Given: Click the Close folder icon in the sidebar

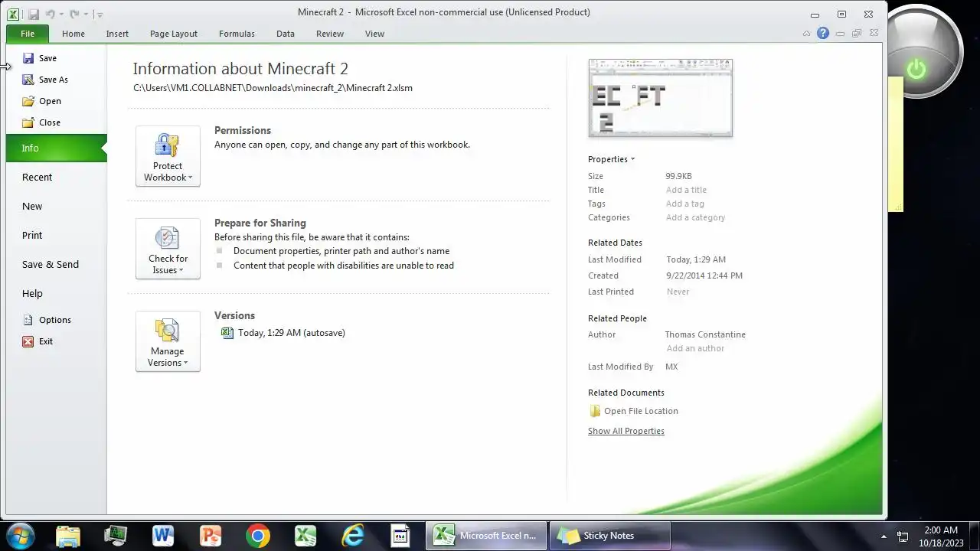Looking at the screenshot, I should point(28,122).
